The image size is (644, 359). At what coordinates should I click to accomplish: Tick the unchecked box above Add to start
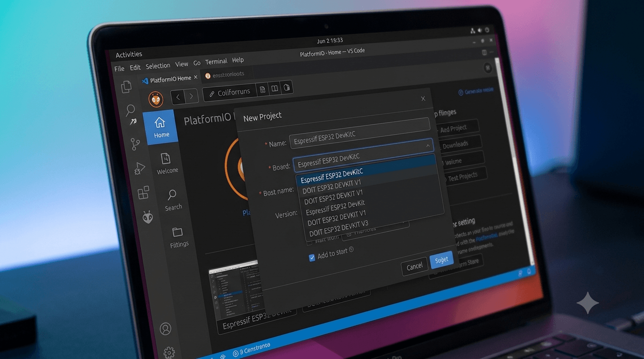coord(309,242)
